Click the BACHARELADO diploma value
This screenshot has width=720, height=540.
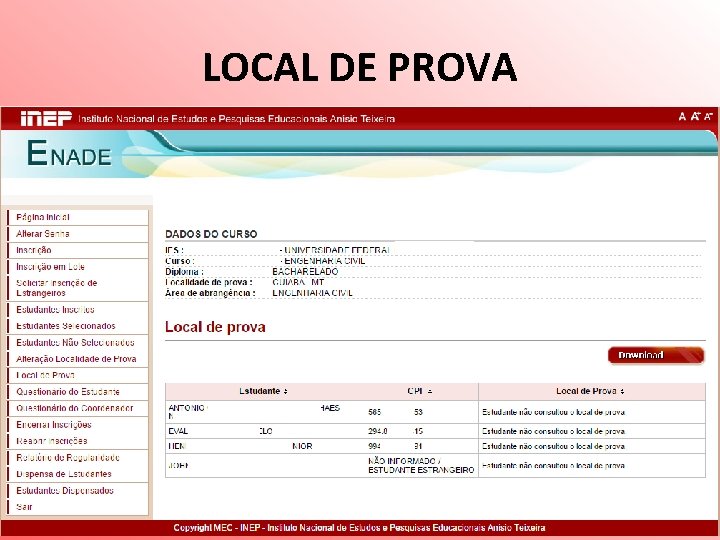pos(305,272)
